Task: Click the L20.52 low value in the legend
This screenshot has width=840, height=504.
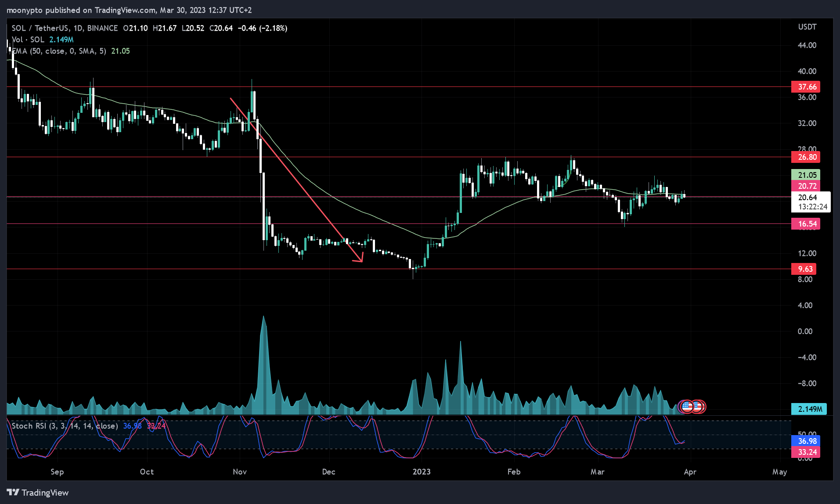Action: [193, 28]
